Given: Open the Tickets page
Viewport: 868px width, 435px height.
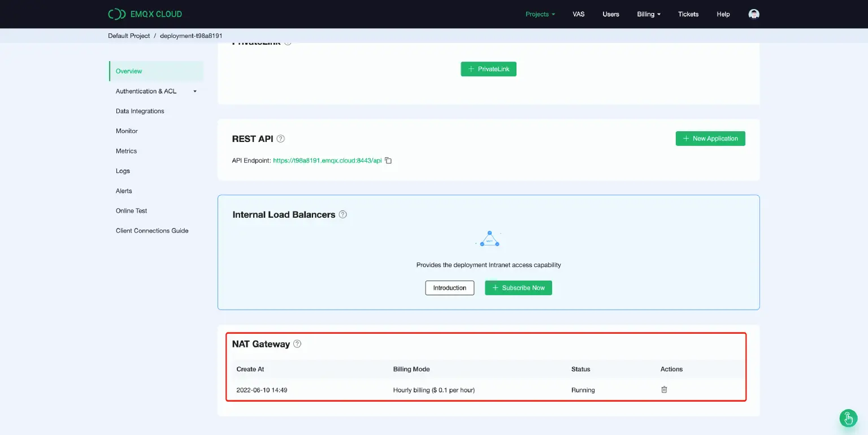Looking at the screenshot, I should pos(688,14).
